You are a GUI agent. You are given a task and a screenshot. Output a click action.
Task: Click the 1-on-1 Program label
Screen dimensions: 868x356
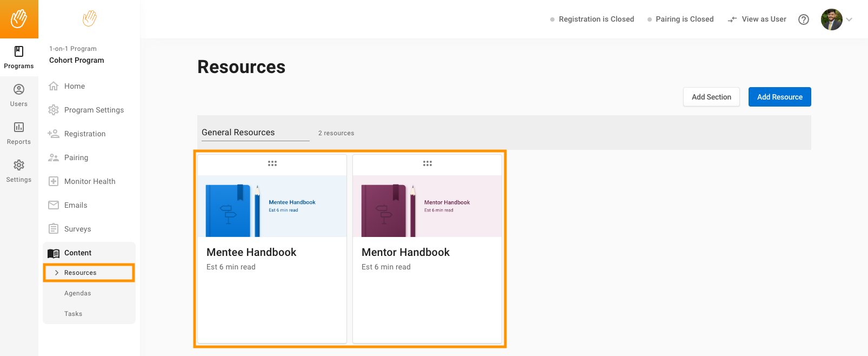coord(73,49)
